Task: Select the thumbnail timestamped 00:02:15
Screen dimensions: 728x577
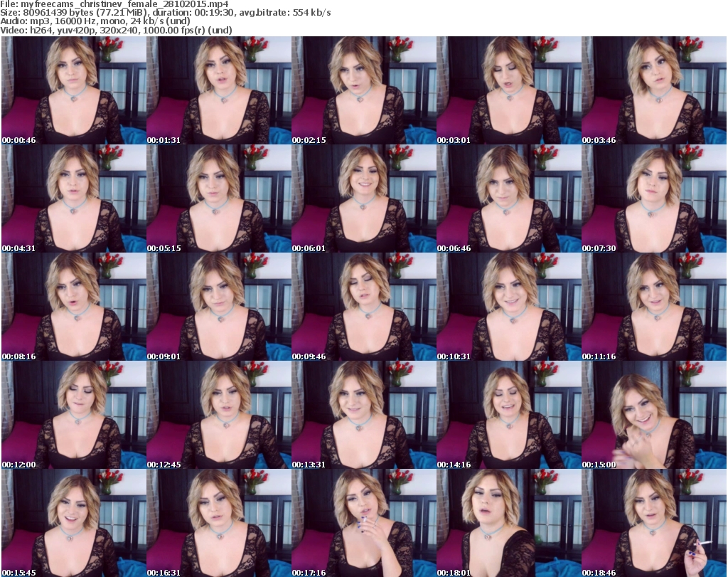Action: tap(364, 90)
